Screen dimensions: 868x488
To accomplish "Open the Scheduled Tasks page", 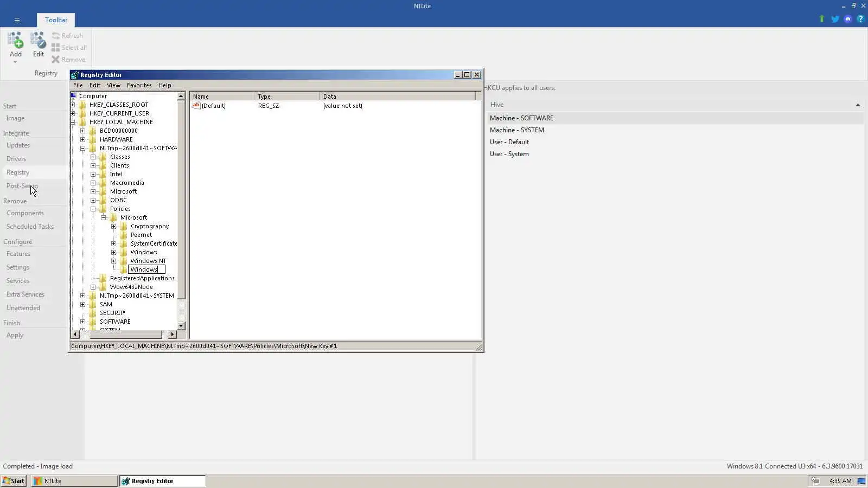I will [x=30, y=227].
